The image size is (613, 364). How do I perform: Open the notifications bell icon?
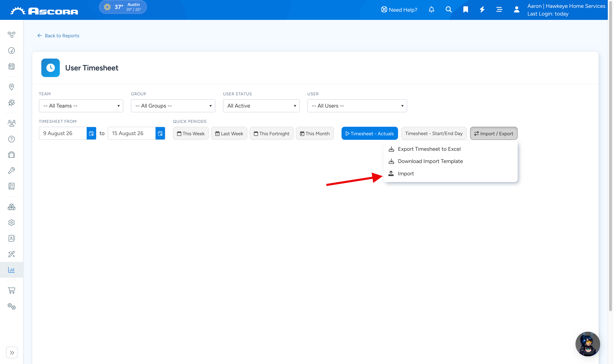point(431,10)
